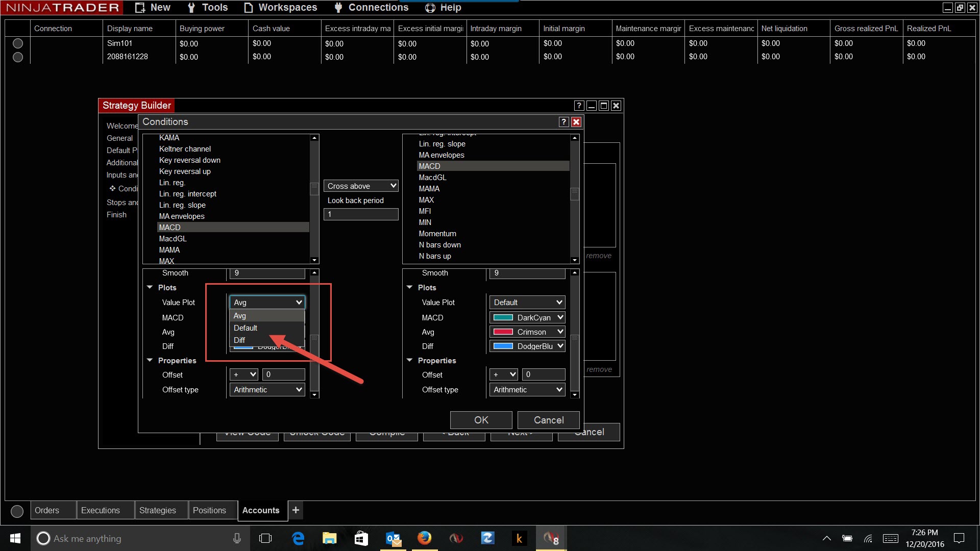The width and height of the screenshot is (980, 551).
Task: Click the Strategy Builder help icon
Action: [x=579, y=106]
